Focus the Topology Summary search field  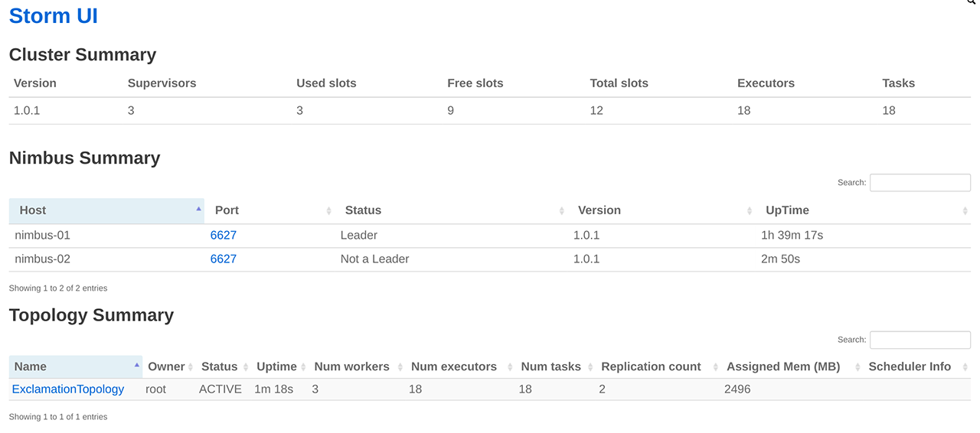click(x=920, y=340)
